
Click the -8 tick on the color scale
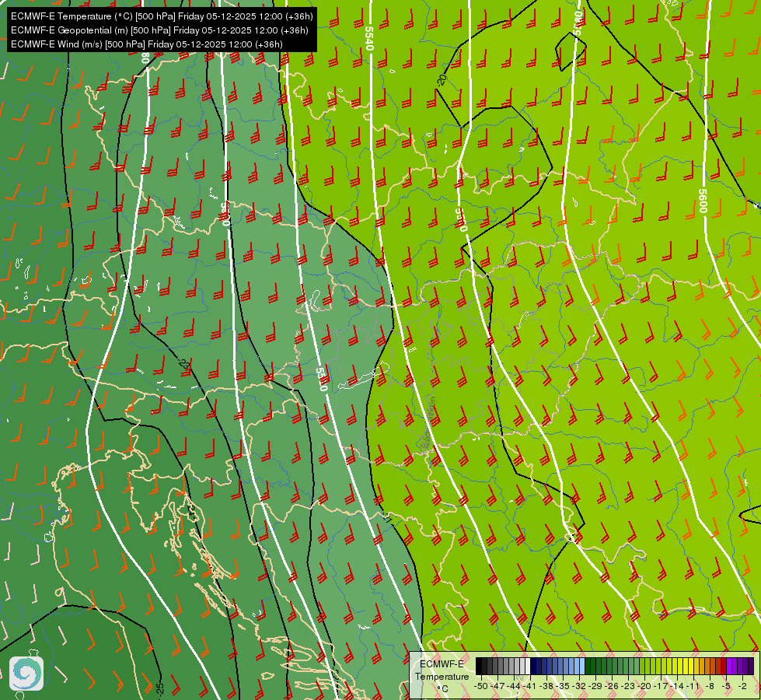pos(710,686)
